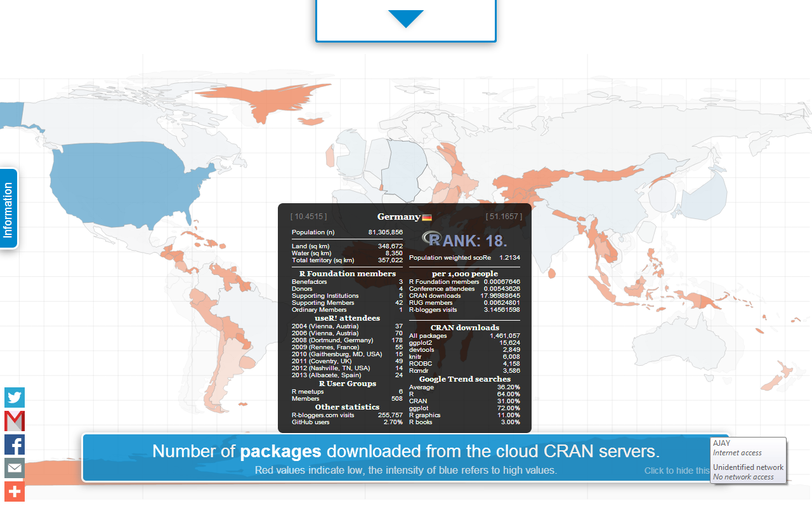Click the AJAY Internet access network entry
Image resolution: width=812 pixels, height=508 pixels.
click(737, 448)
